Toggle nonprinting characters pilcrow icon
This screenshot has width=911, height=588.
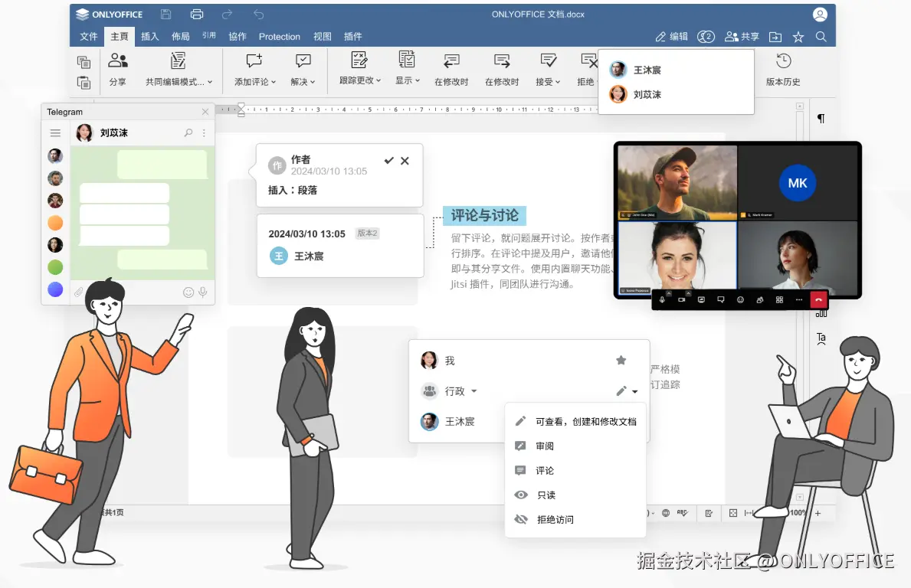point(821,119)
